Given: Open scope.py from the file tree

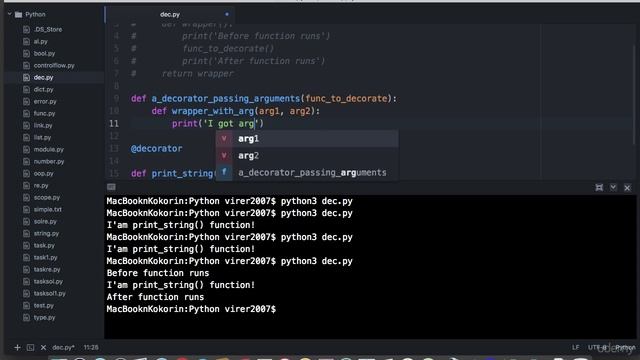Looking at the screenshot, I should pos(47,198).
